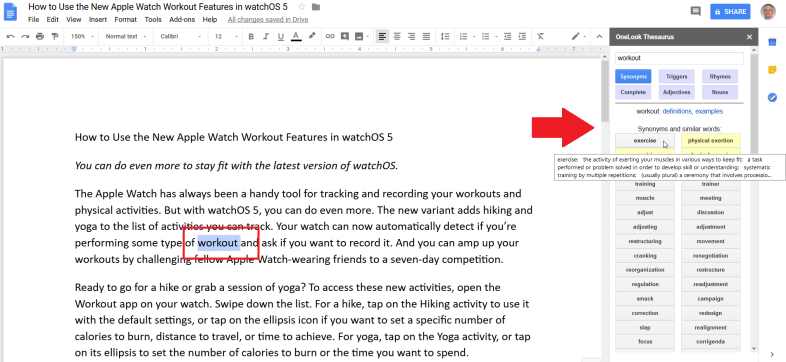Open the View menu
This screenshot has height=362, width=786.
(74, 20)
